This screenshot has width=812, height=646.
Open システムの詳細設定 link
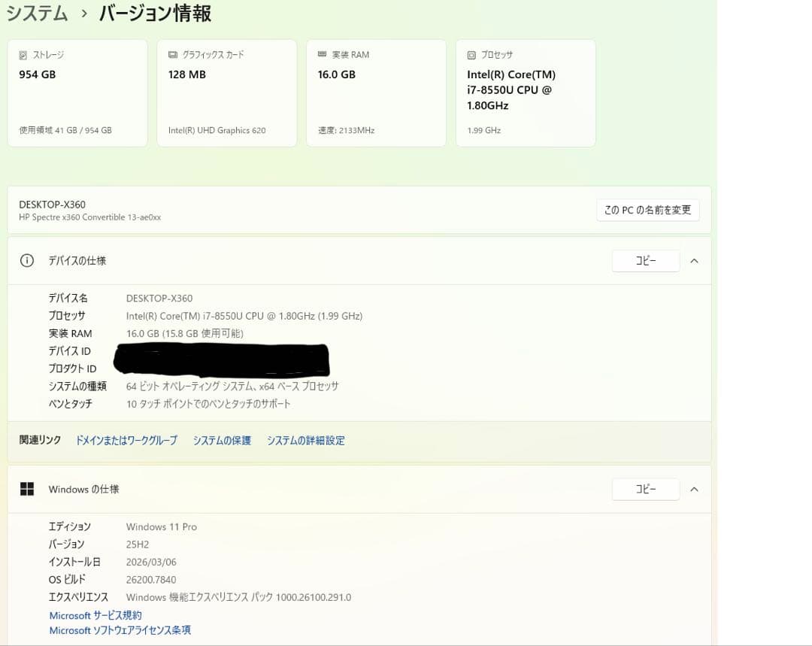pyautogui.click(x=305, y=440)
